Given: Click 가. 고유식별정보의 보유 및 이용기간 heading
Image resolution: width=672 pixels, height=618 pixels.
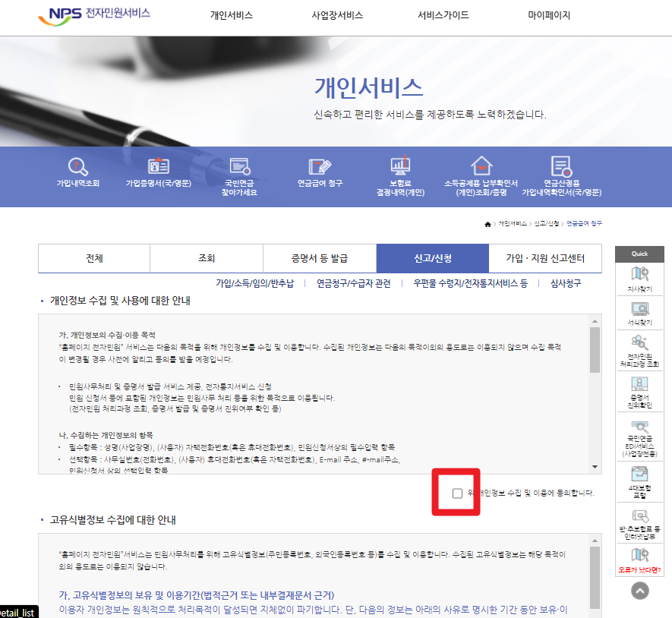Looking at the screenshot, I should pyautogui.click(x=197, y=595).
